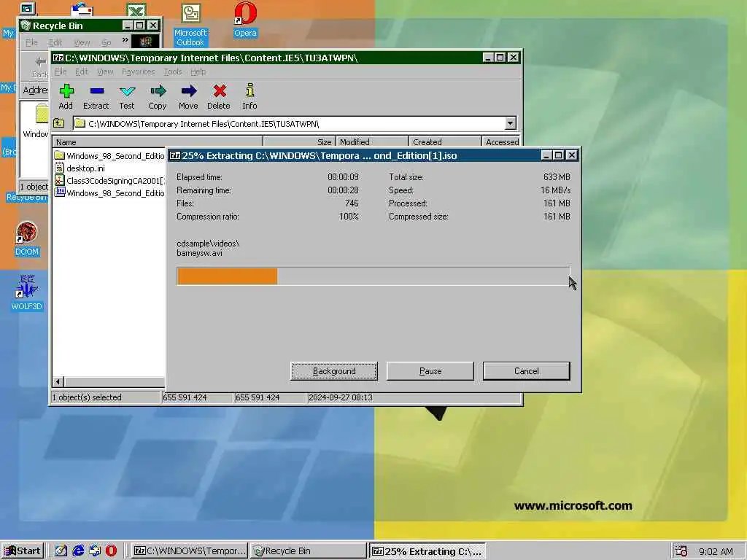
Task: Click the Excel desktop icon at the top
Action: [136, 9]
